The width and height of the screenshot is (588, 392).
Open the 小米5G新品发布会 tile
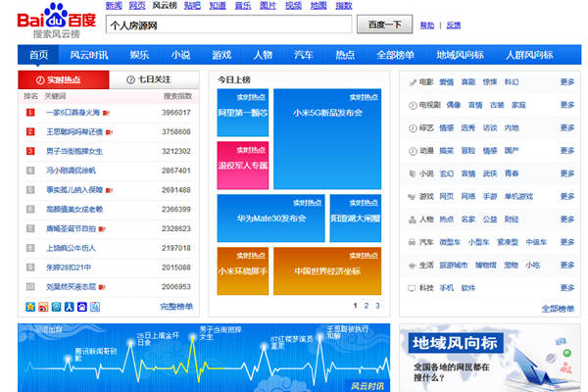point(327,139)
